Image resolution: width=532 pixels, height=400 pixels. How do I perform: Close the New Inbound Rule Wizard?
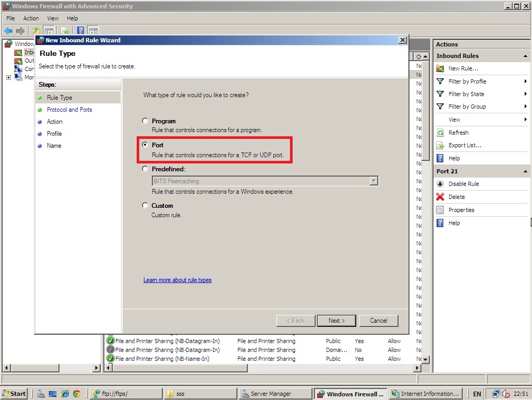click(x=403, y=40)
